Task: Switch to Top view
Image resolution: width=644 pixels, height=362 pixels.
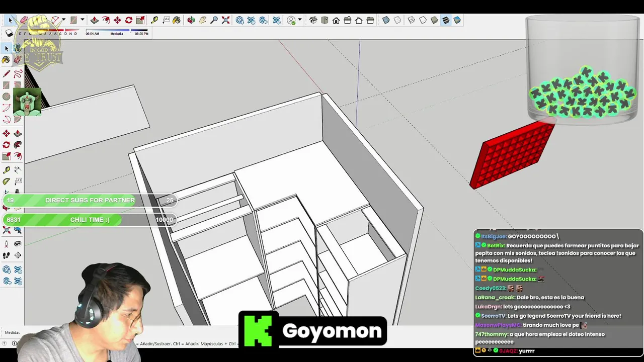Action: (325, 20)
